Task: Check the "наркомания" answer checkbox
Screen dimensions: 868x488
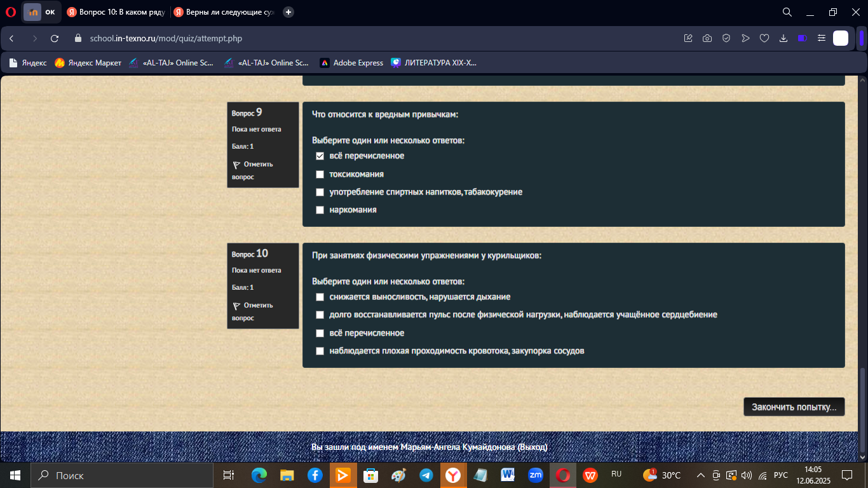Action: click(x=320, y=210)
